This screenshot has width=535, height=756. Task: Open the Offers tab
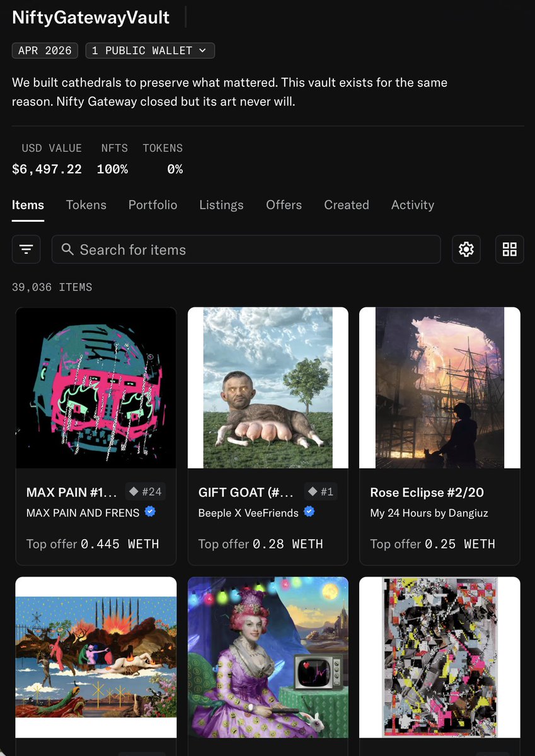284,205
